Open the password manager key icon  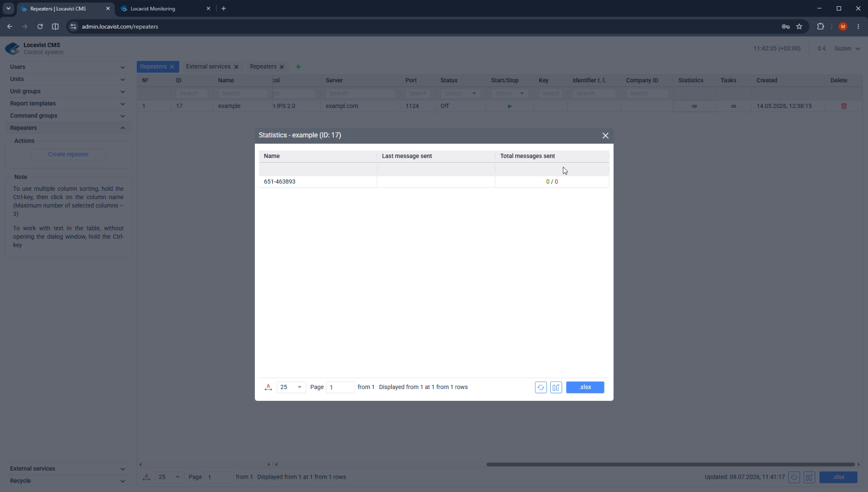pos(785,27)
